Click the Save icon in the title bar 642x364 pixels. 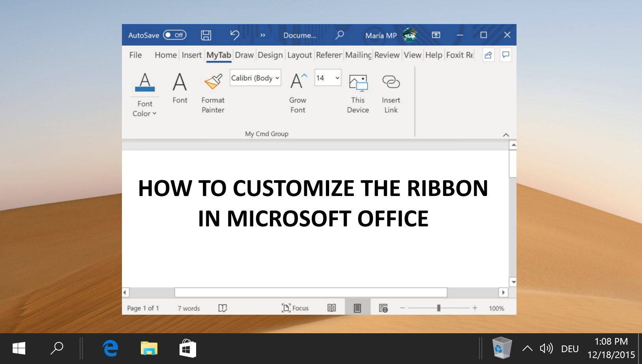point(206,35)
